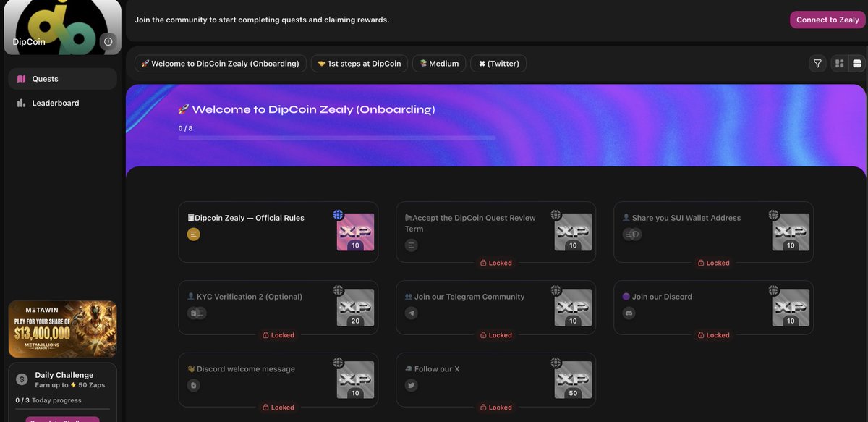
Task: Click the Locked label under Join our Telegram
Action: 495,335
